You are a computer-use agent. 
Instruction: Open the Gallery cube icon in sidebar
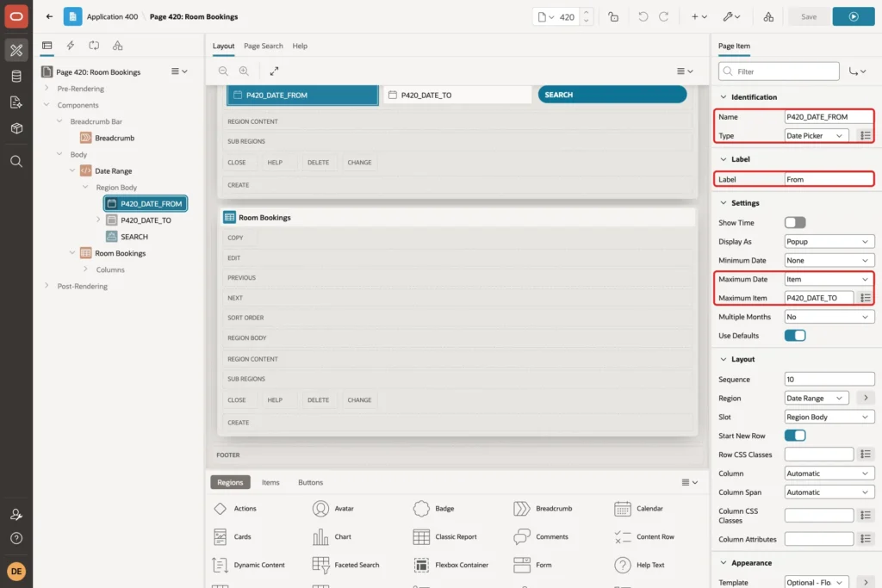pyautogui.click(x=16, y=128)
